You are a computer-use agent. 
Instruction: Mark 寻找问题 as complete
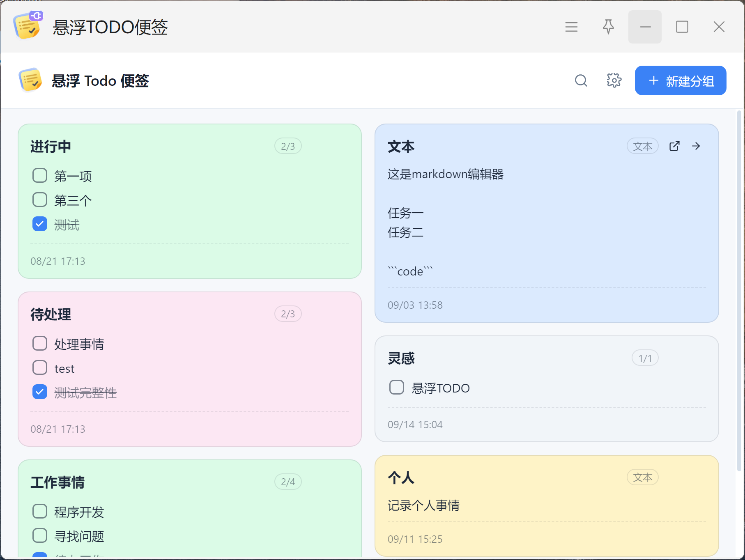pyautogui.click(x=40, y=536)
